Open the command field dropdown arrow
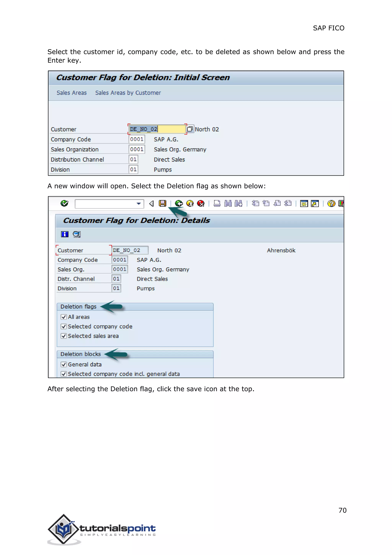The height and width of the screenshot is (555, 392). click(x=139, y=204)
